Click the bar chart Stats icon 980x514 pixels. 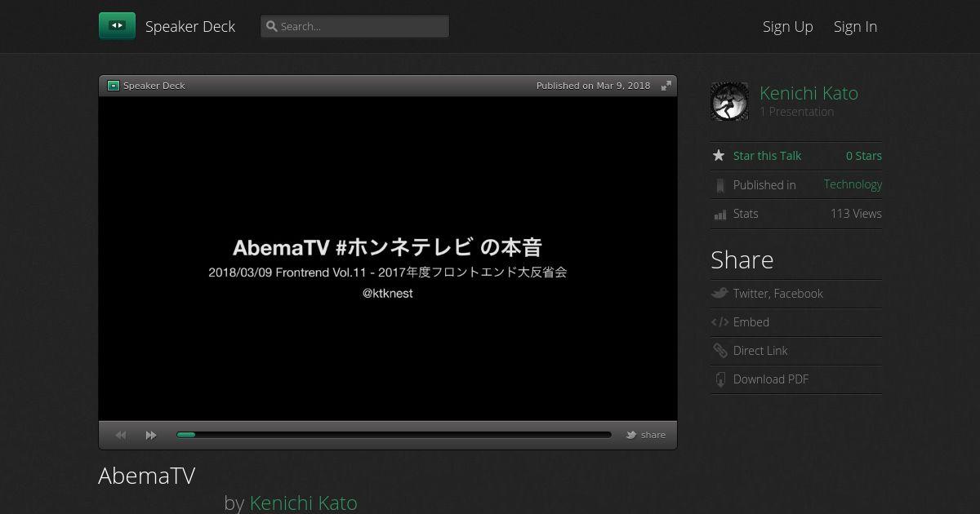(719, 215)
